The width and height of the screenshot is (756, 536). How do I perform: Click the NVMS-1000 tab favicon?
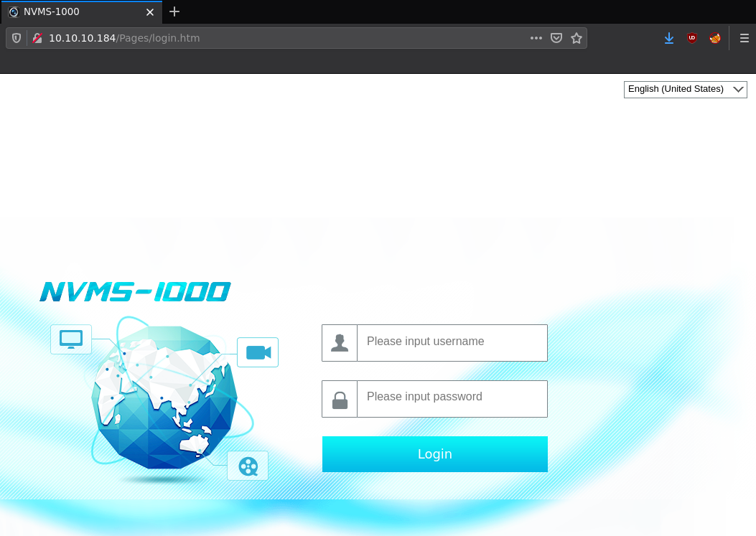[14, 12]
